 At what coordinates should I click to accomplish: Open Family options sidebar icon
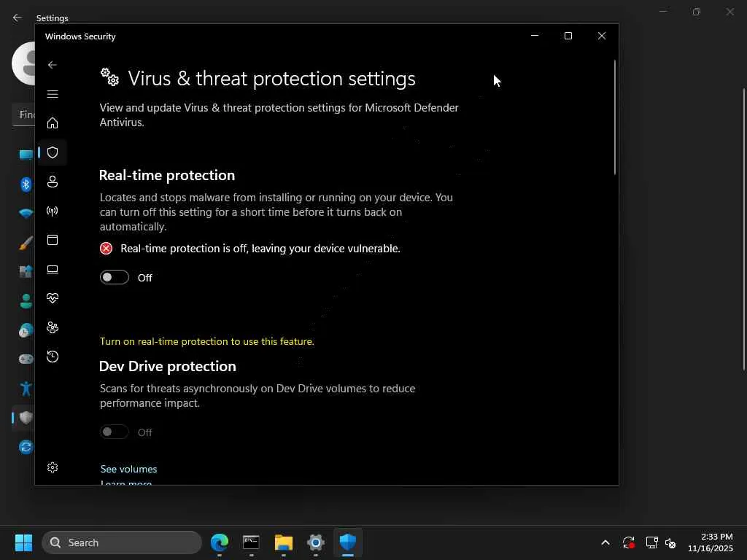point(53,327)
